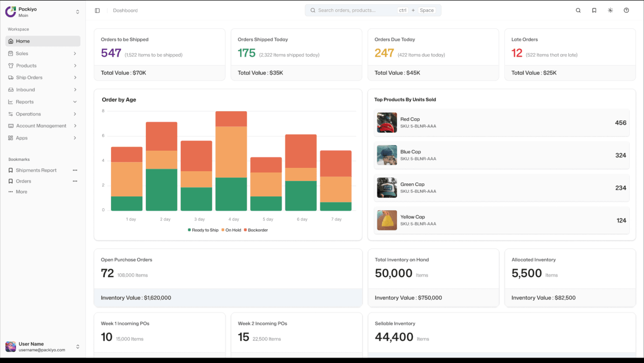Toggle On Hold legend entry

click(231, 230)
